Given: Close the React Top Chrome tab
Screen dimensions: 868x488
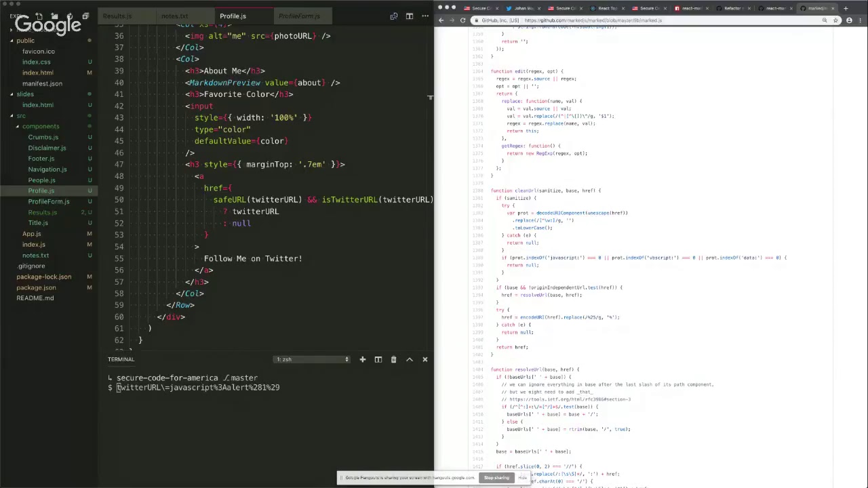Looking at the screenshot, I should pyautogui.click(x=623, y=8).
